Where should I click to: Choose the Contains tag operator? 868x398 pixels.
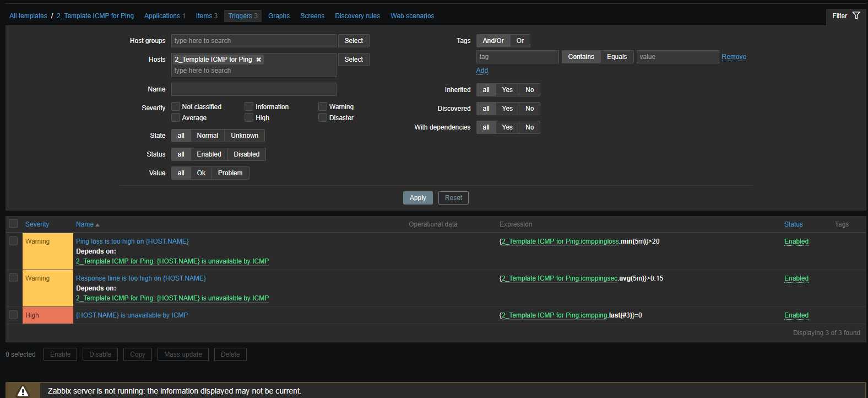581,57
